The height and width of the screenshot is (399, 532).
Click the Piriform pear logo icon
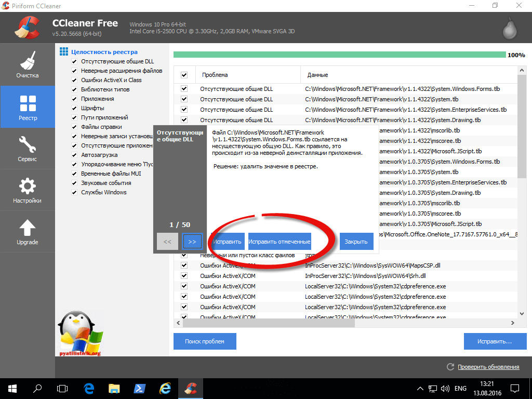pyautogui.click(x=510, y=30)
